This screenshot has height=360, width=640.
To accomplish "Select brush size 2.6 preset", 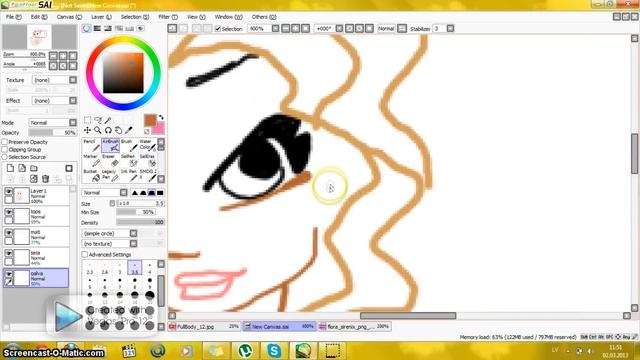I will point(105,268).
